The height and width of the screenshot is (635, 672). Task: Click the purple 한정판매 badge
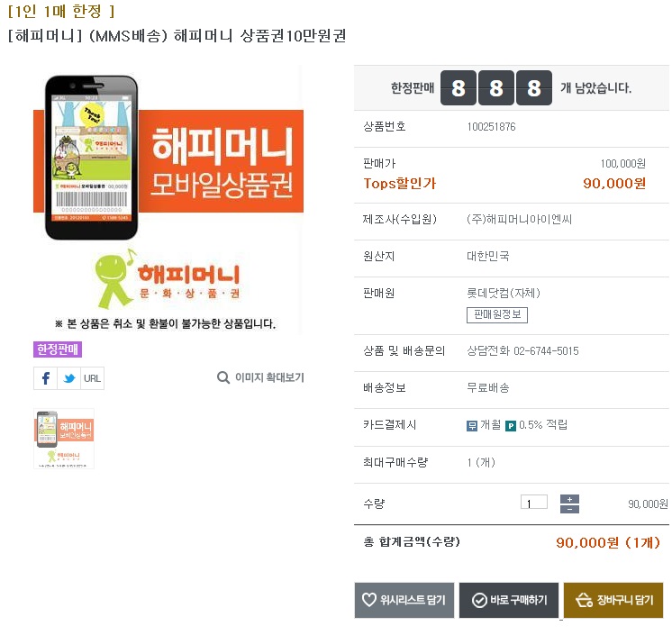58,349
